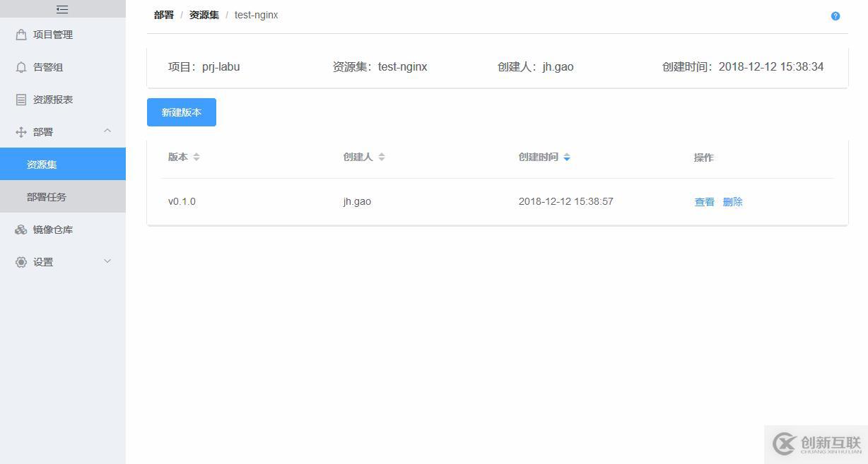Open 部署 from the breadcrumb
868x464 pixels.
pyautogui.click(x=163, y=14)
